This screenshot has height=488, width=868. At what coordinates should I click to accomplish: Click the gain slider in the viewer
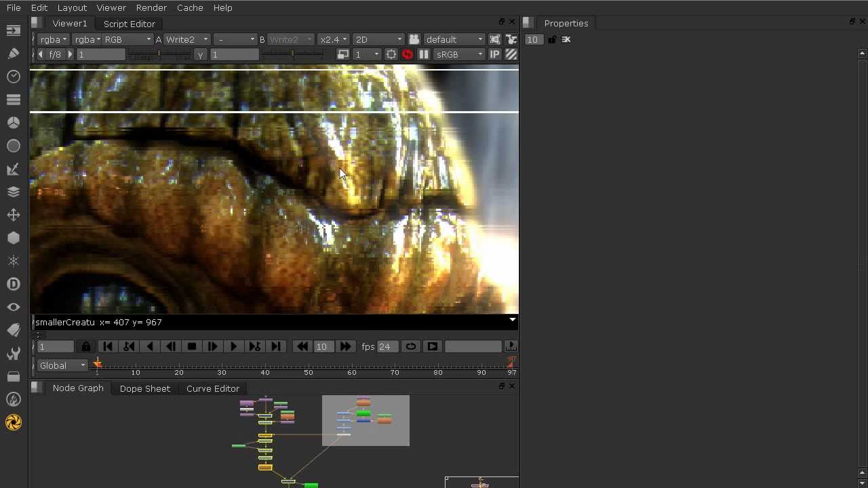pyautogui.click(x=159, y=54)
